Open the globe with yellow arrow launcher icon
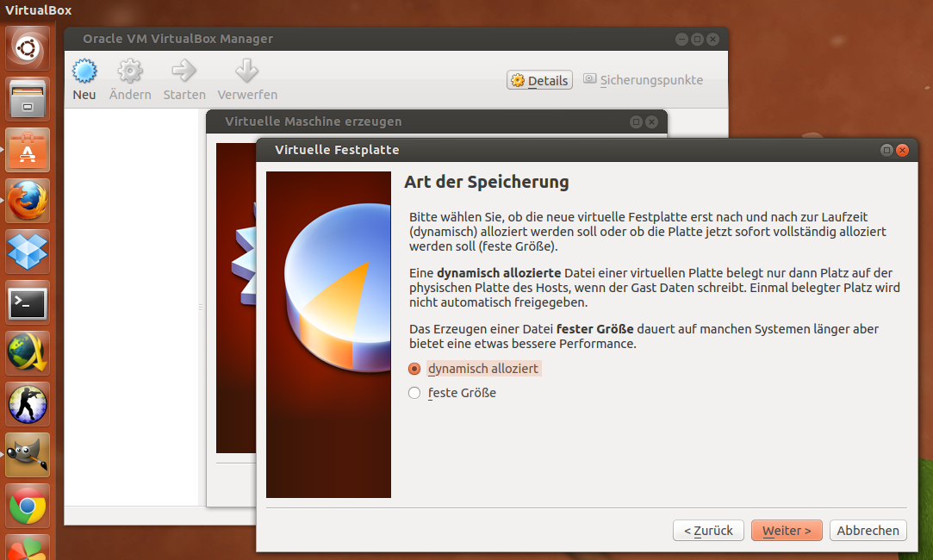 (28, 353)
